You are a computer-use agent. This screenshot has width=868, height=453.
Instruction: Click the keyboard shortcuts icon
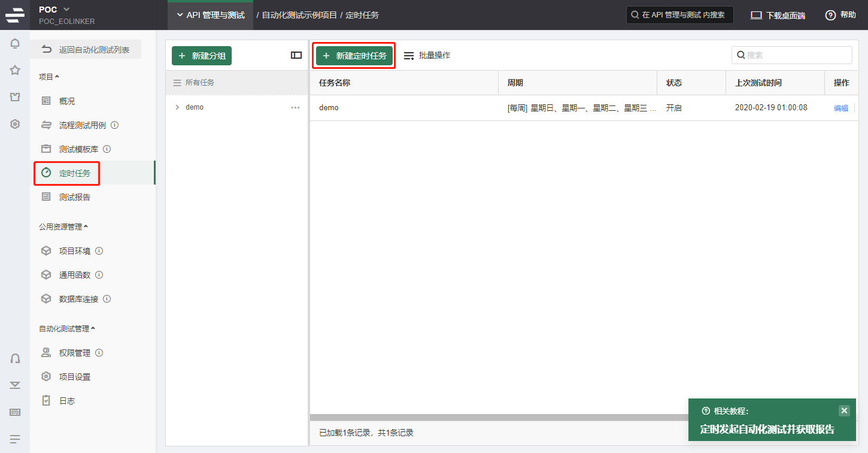pyautogui.click(x=15, y=412)
